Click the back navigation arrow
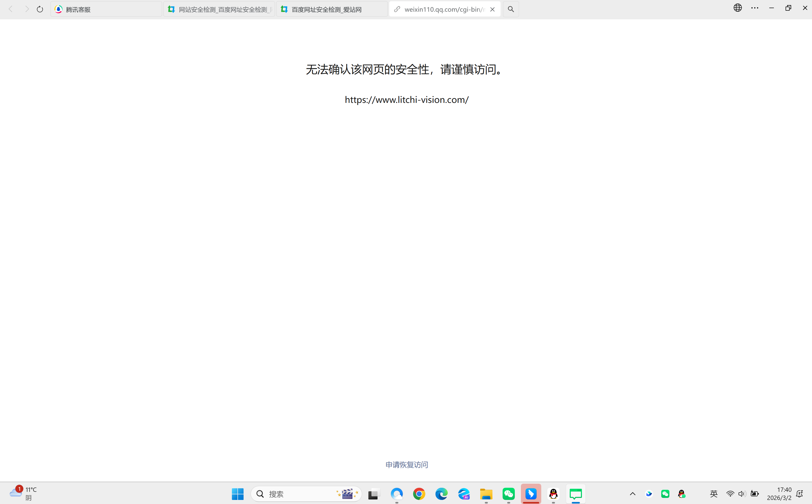The width and height of the screenshot is (812, 504). pyautogui.click(x=11, y=9)
